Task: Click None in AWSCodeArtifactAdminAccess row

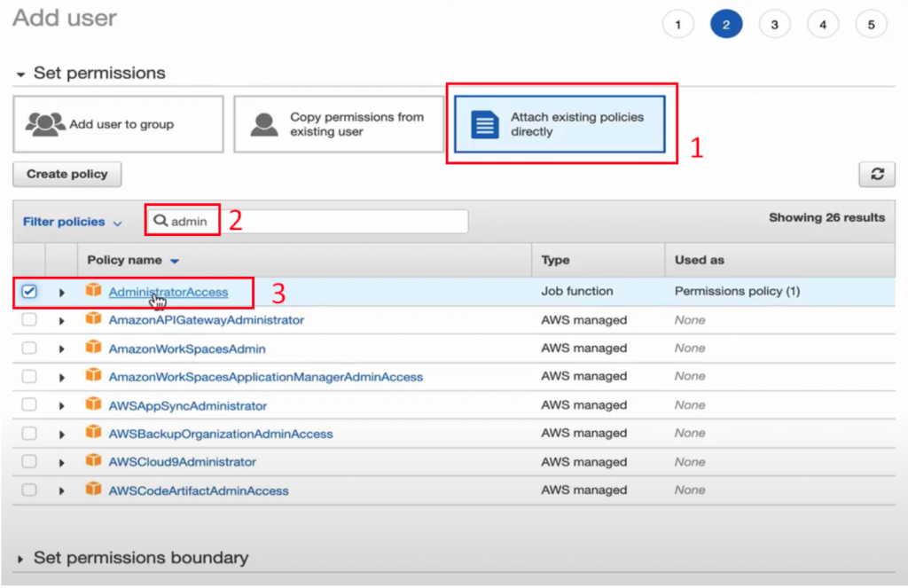Action: click(690, 490)
